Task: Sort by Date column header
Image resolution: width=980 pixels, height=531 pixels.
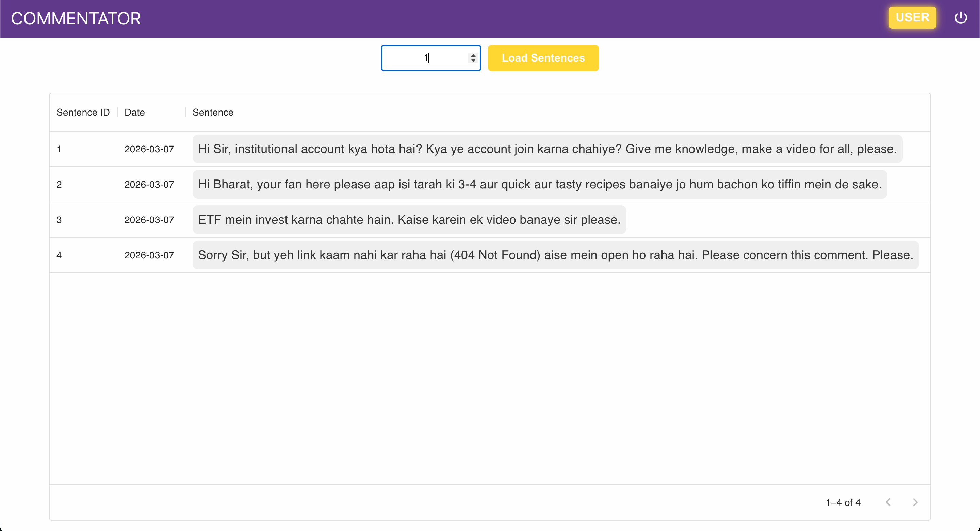Action: [x=135, y=112]
